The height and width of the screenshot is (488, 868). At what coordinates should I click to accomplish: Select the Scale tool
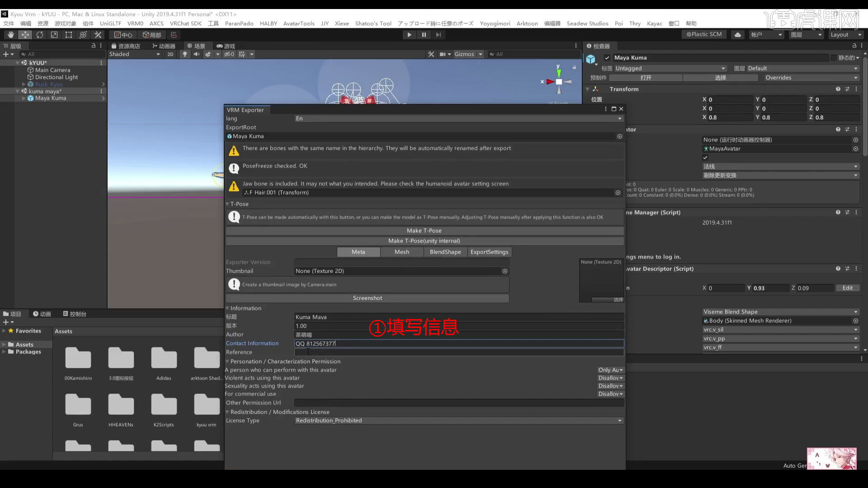54,35
